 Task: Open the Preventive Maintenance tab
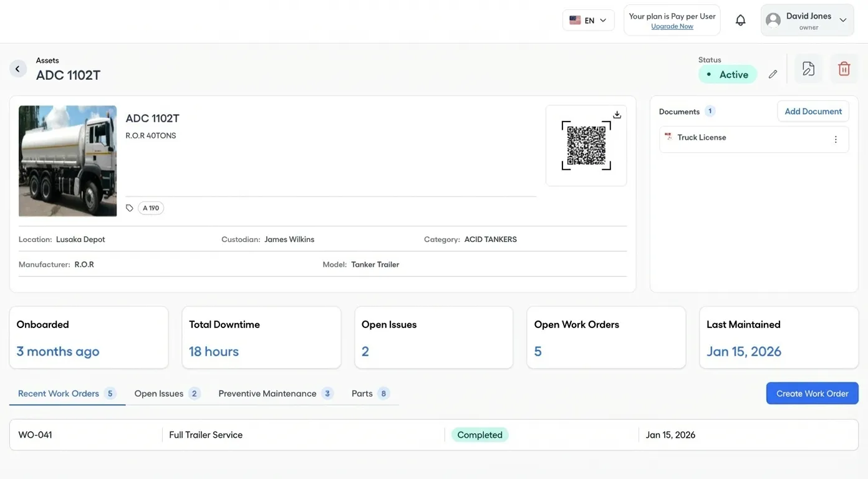click(x=267, y=393)
